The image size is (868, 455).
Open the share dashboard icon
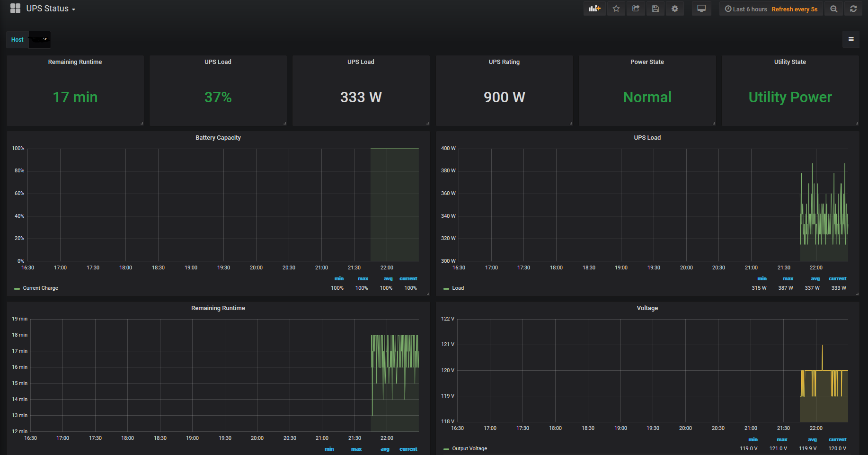point(636,9)
